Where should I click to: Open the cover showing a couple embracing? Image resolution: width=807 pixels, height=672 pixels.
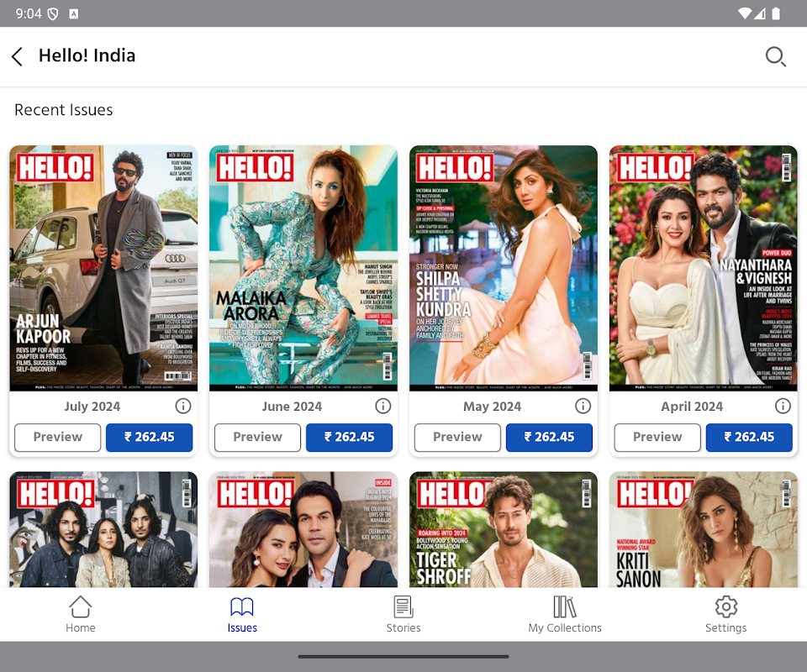point(303,529)
